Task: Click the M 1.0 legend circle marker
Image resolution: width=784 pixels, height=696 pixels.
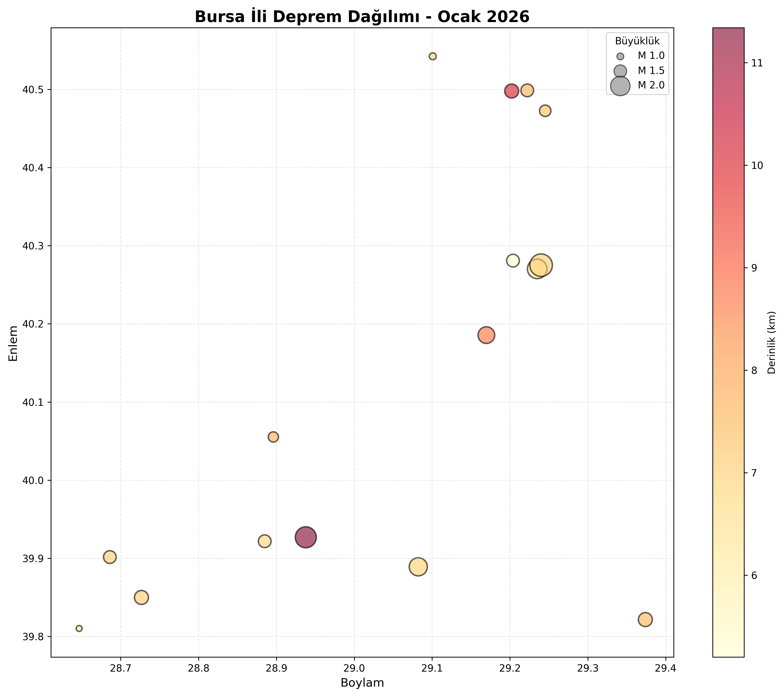Action: pos(620,56)
